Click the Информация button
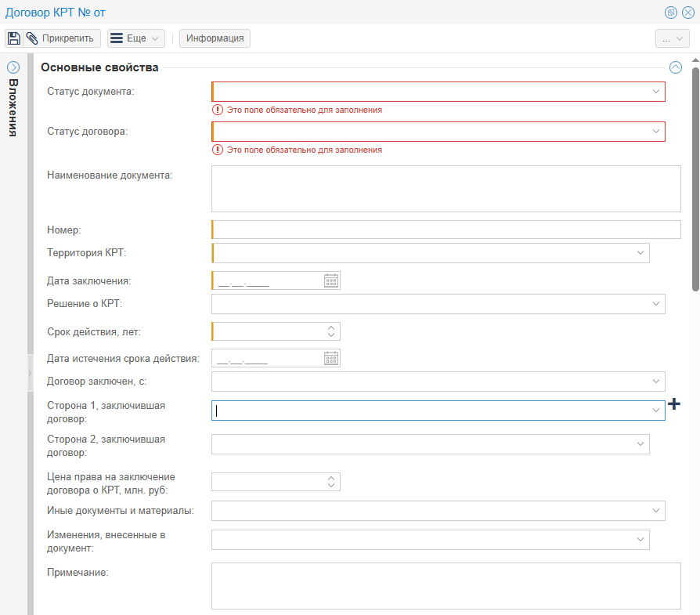This screenshot has width=700, height=615. point(215,38)
